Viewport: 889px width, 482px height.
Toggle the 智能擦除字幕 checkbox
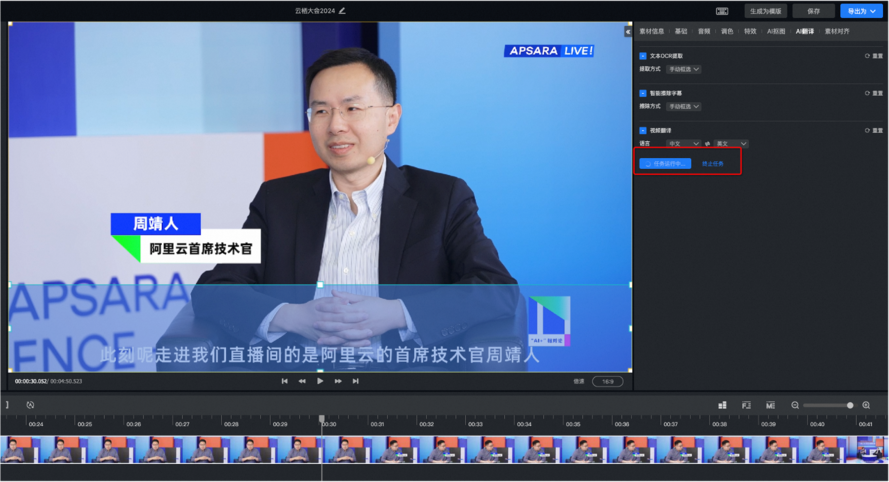pos(643,93)
